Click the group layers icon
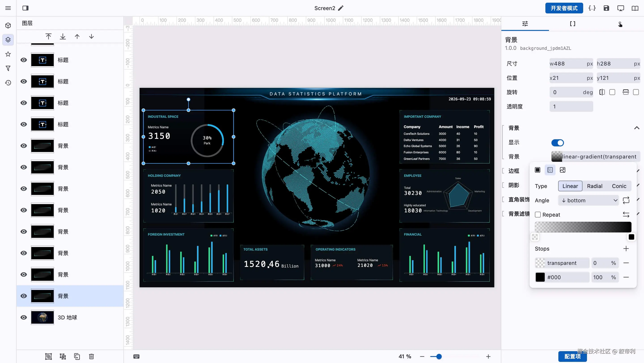644x363 pixels. (x=49, y=357)
